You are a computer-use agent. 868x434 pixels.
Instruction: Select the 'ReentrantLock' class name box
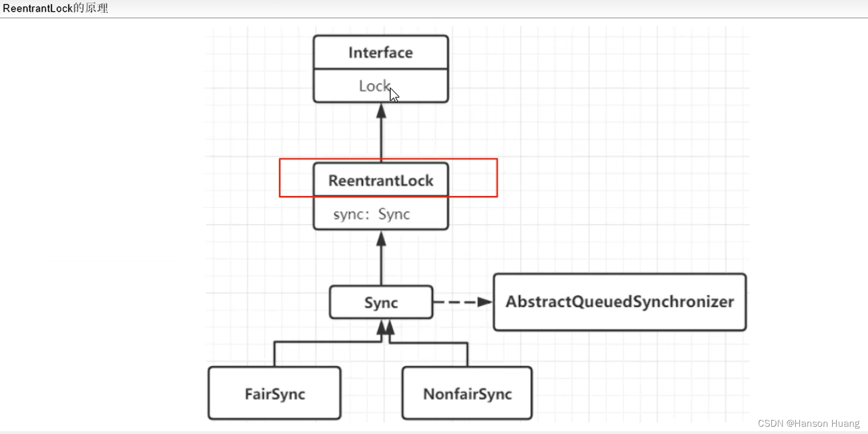(381, 180)
